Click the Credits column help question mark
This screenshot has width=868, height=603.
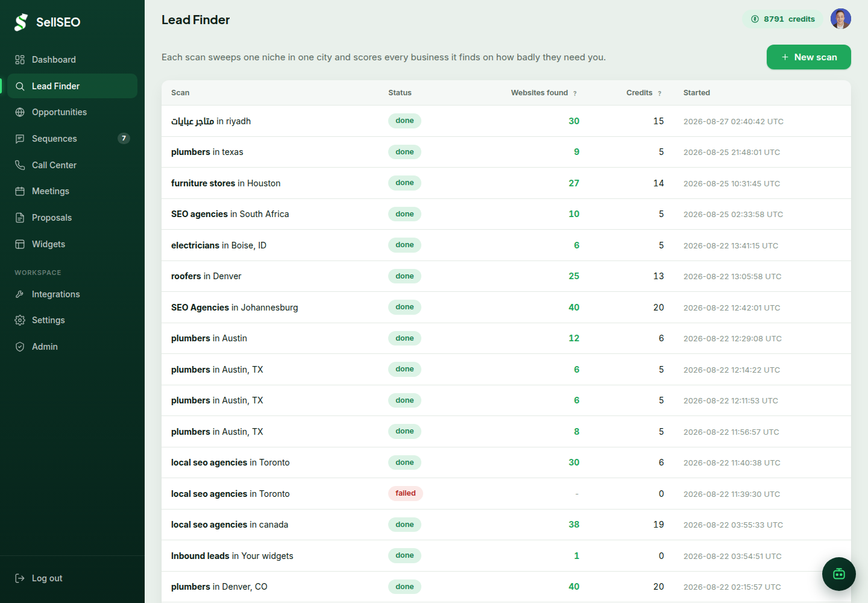(x=659, y=93)
